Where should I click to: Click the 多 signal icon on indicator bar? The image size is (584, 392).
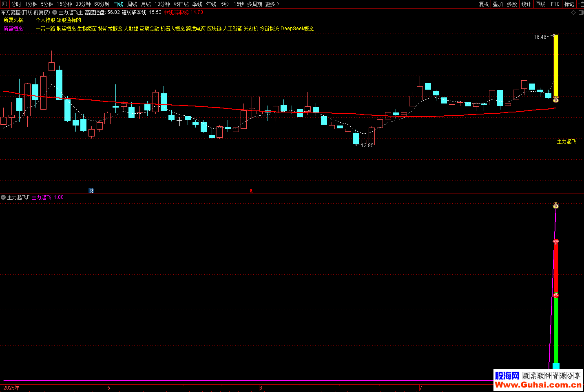(555, 295)
